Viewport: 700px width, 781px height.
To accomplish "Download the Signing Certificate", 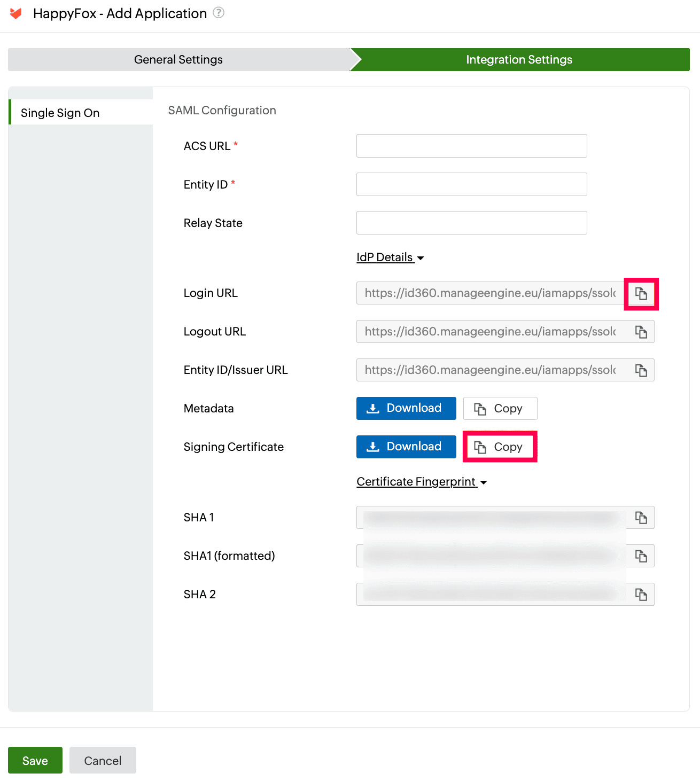I will pos(406,447).
